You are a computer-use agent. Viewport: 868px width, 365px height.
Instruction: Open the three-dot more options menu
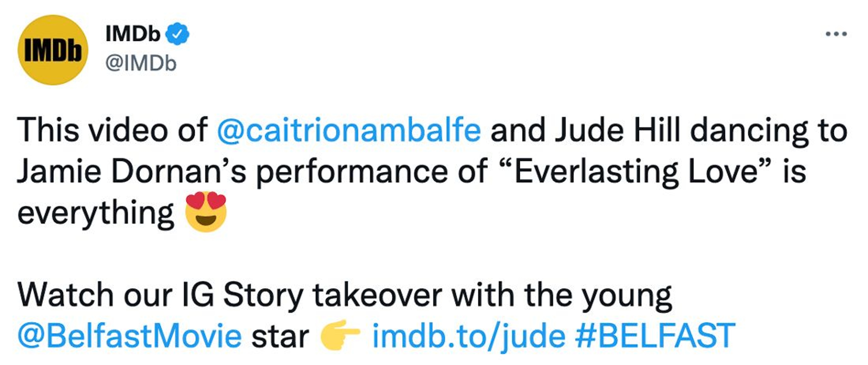tap(836, 34)
